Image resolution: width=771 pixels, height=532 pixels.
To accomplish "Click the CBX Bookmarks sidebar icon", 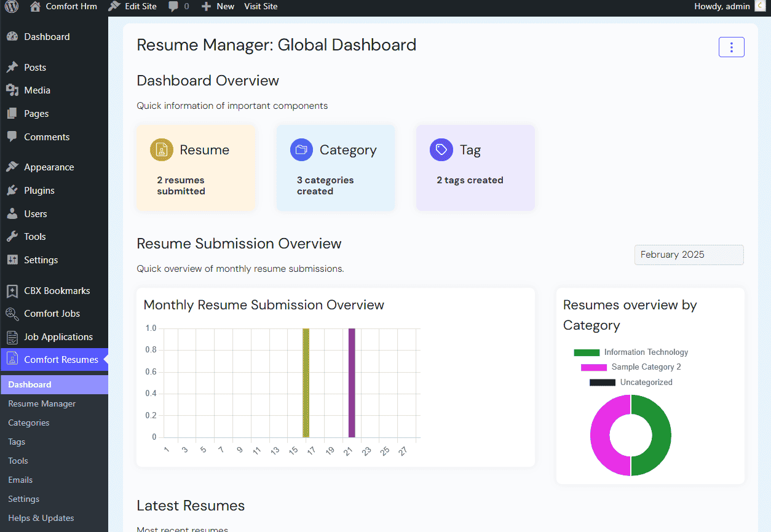I will [x=12, y=291].
